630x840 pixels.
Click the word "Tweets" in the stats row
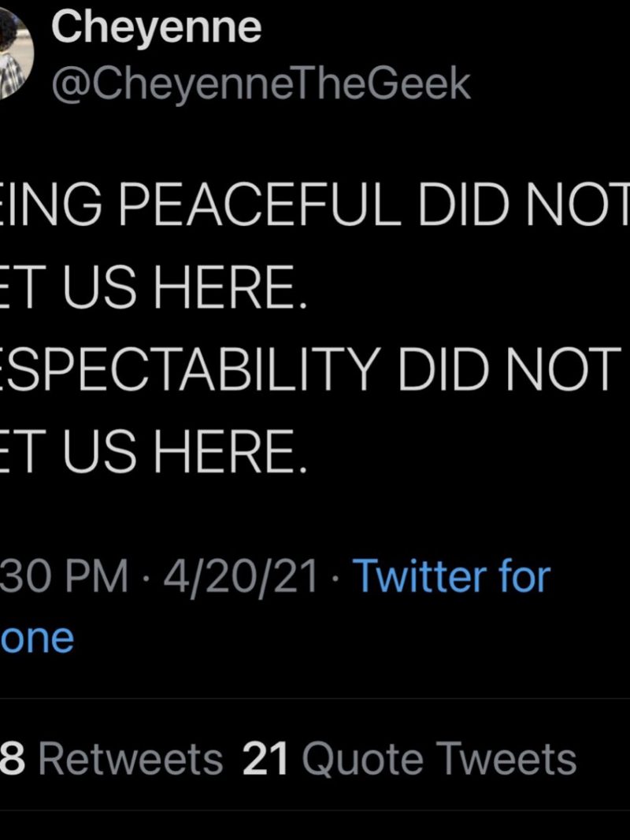(x=507, y=760)
